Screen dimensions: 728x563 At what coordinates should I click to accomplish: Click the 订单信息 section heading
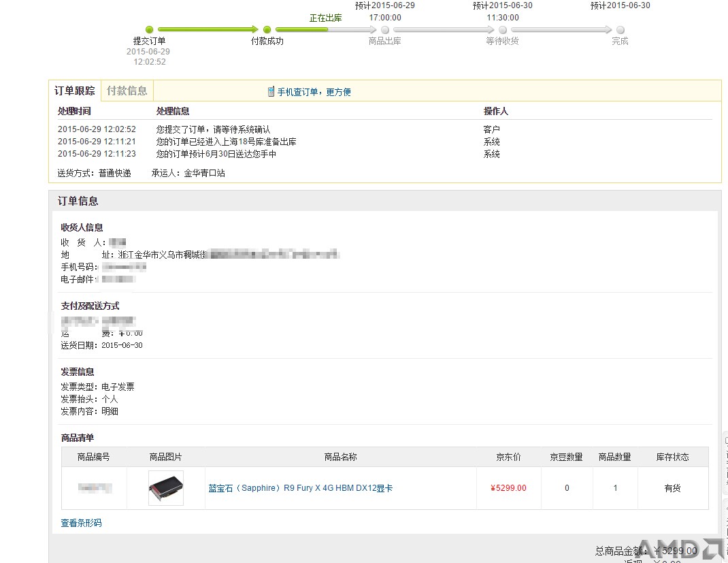pos(78,201)
